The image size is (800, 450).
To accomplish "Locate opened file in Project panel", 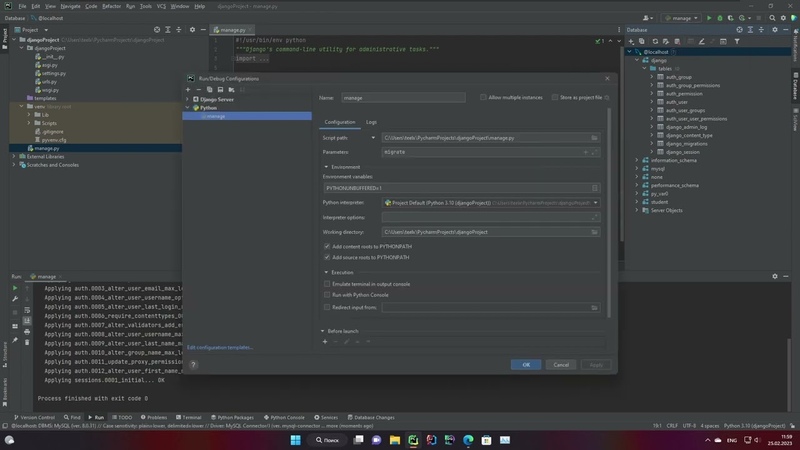I will [157, 30].
